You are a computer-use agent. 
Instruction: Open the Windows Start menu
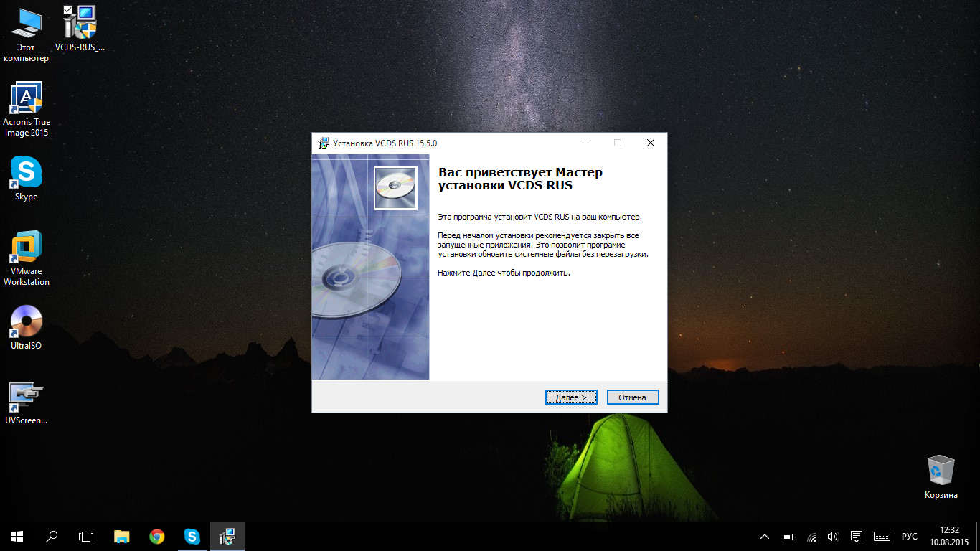pos(17,536)
